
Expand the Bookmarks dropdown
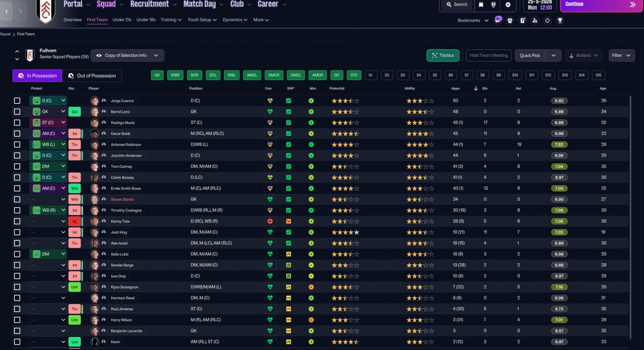473,21
